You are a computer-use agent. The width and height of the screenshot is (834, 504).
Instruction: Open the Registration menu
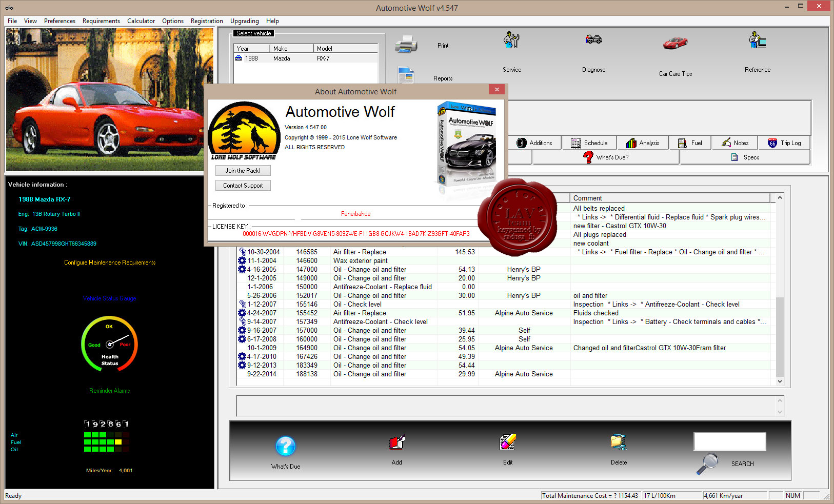[207, 21]
